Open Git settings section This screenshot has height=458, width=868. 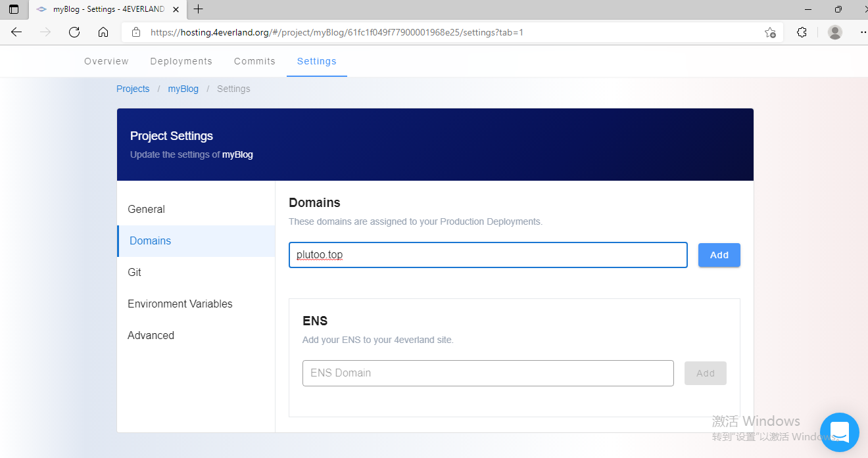(196, 272)
